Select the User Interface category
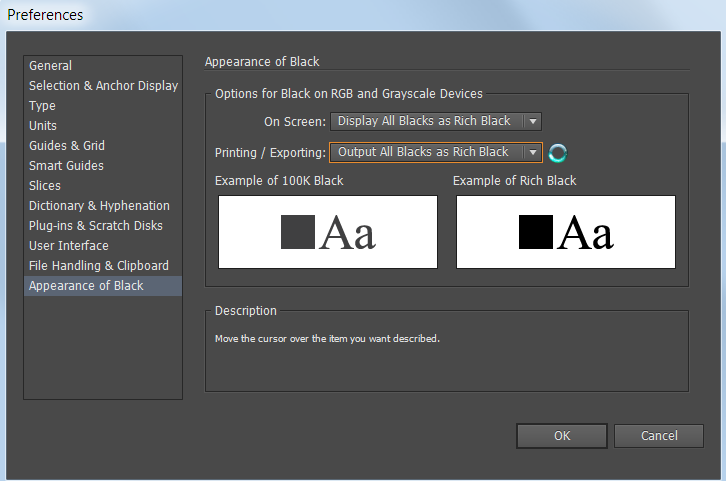Viewport: 726px width, 481px height. (x=103, y=245)
